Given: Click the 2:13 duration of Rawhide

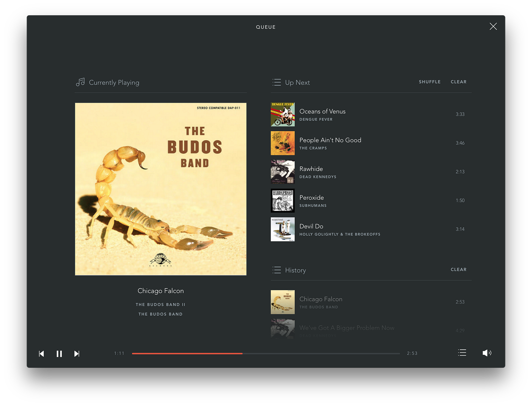Looking at the screenshot, I should (460, 172).
